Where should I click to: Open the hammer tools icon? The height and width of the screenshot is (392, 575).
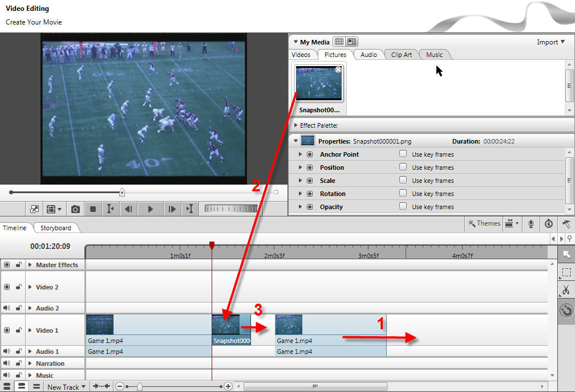tap(566, 223)
